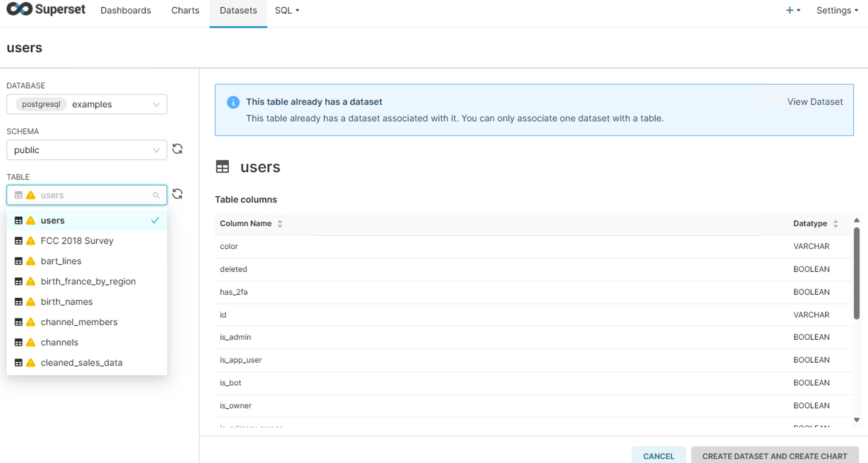Screen dimensions: 868x463
Task: Click table icon next to channels option
Action: tap(18, 342)
